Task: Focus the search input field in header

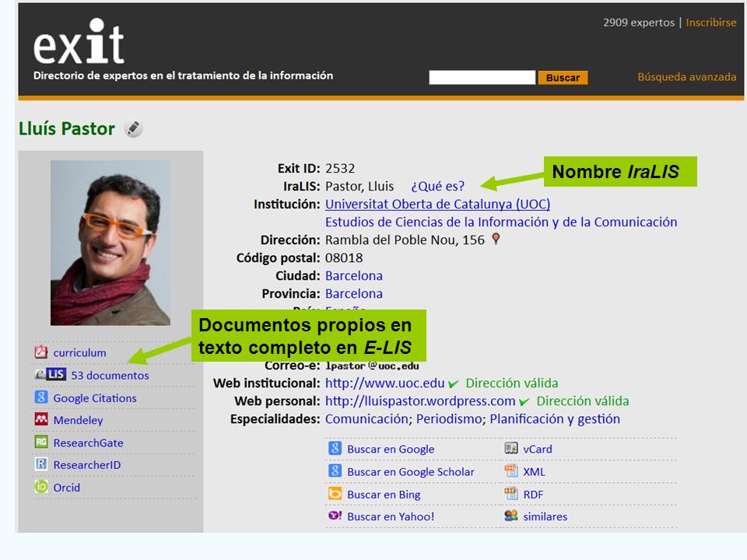Action: (x=482, y=78)
